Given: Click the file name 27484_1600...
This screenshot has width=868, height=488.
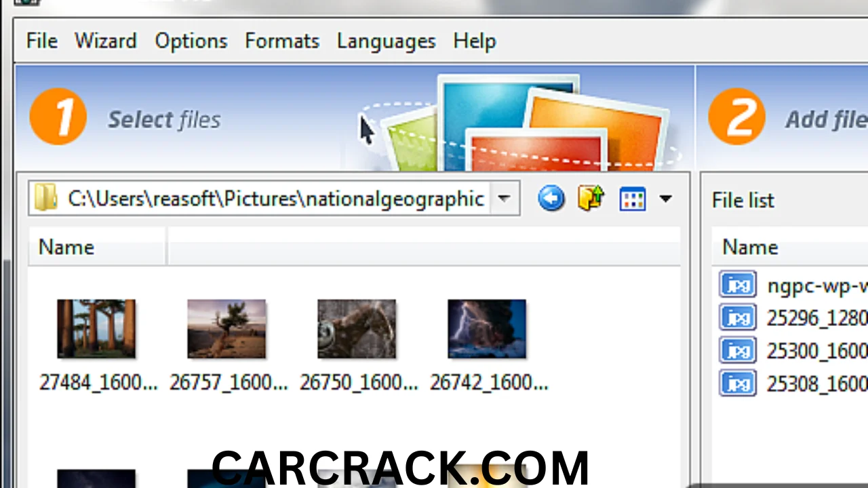Looking at the screenshot, I should coord(98,383).
